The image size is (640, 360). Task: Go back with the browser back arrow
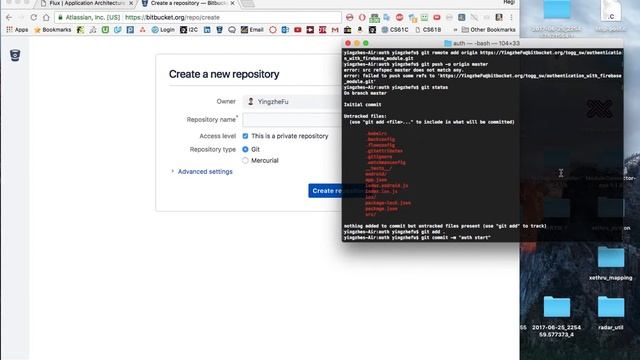[x=9, y=18]
